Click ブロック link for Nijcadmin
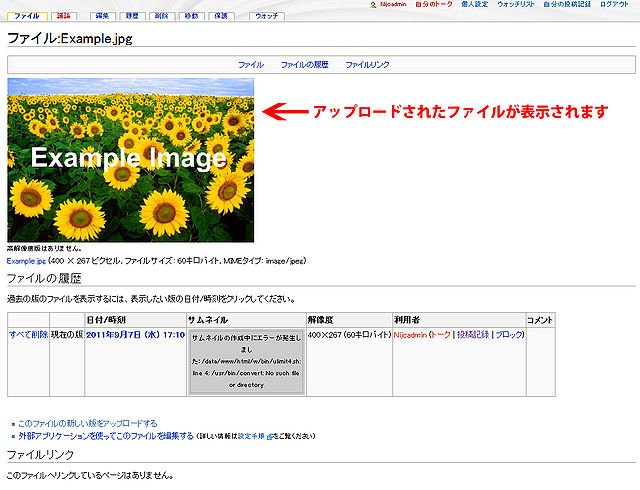Viewport: 640px width, 490px height. pyautogui.click(x=509, y=335)
